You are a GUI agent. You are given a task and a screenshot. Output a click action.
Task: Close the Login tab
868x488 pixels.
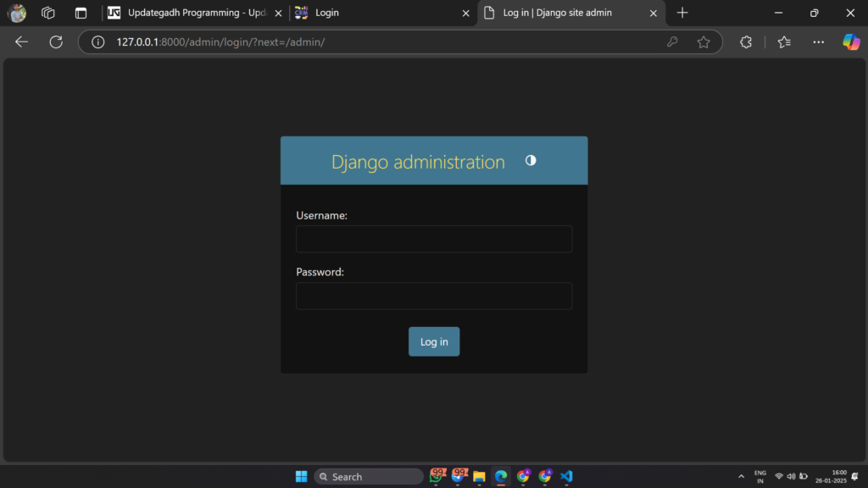[x=465, y=13]
